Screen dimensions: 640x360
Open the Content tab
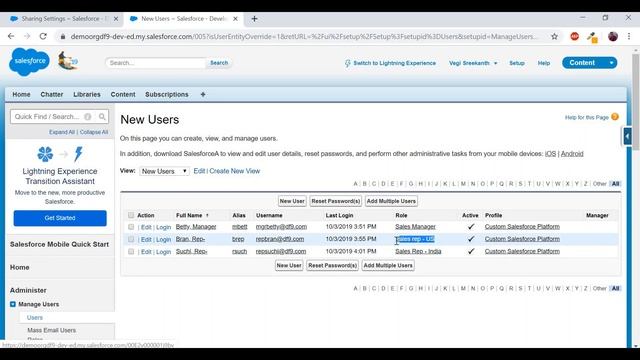click(123, 94)
